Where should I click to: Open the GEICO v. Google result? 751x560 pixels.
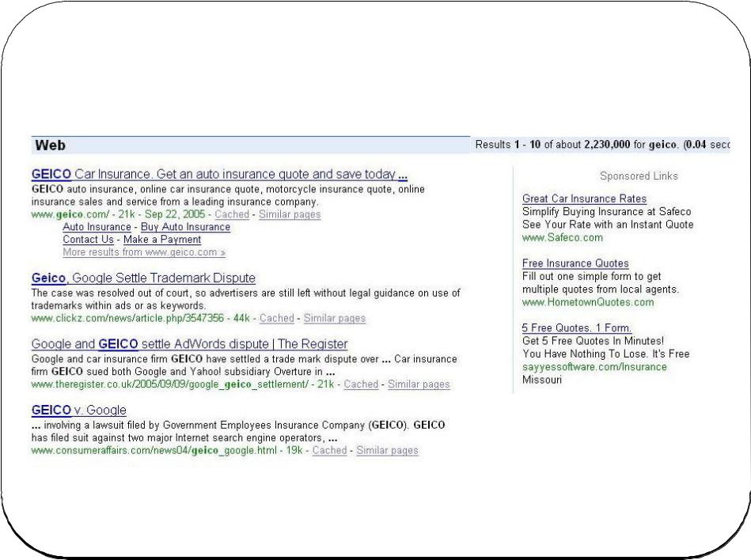click(x=79, y=411)
